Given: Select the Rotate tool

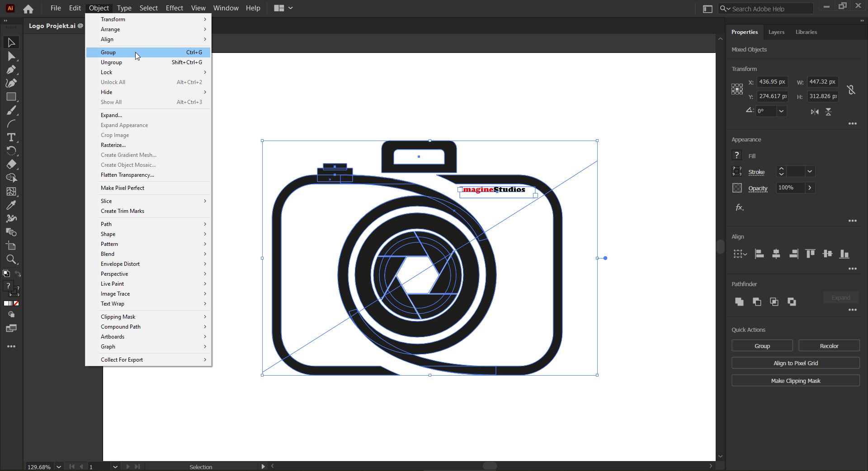Looking at the screenshot, I should 11,151.
